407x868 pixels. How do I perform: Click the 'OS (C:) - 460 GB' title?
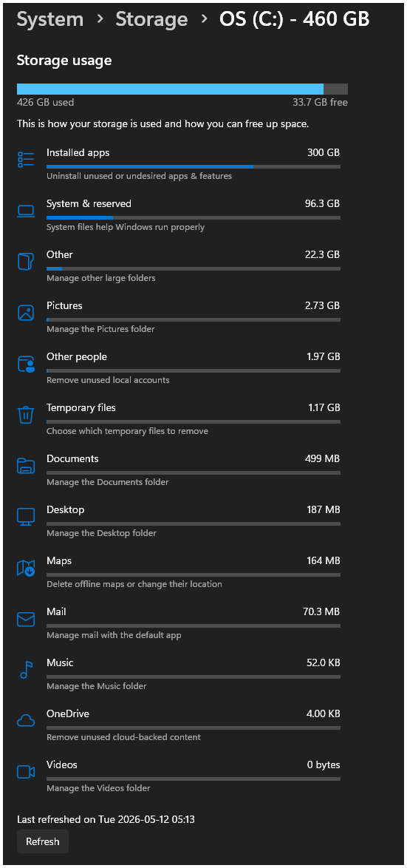pos(294,19)
